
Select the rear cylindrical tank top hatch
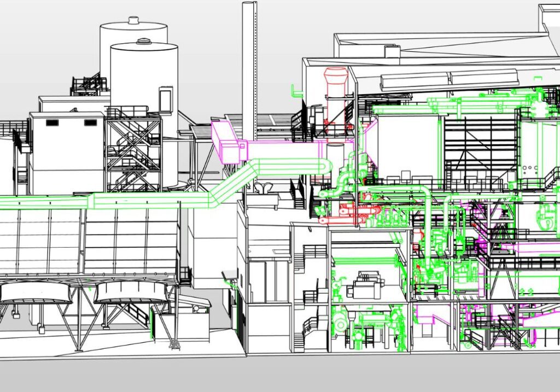pyautogui.click(x=133, y=21)
